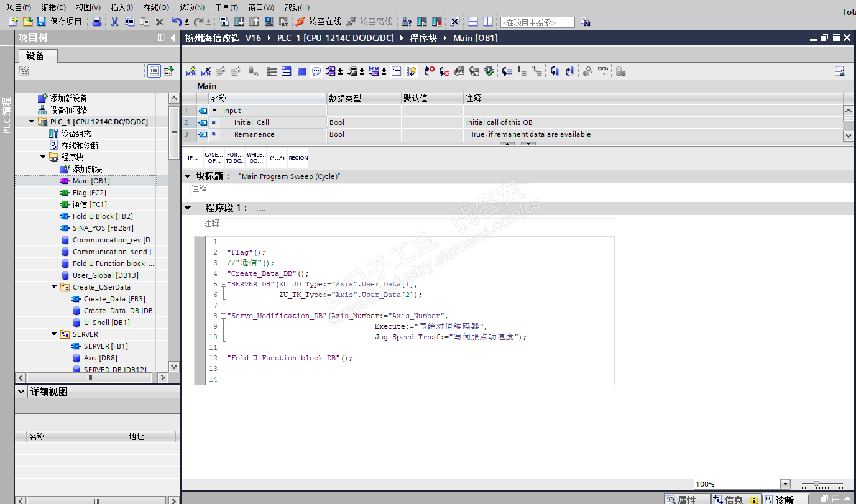Screen dimensions: 856x504
Task: Click the zoom slider in the editor
Action: click(x=816, y=484)
